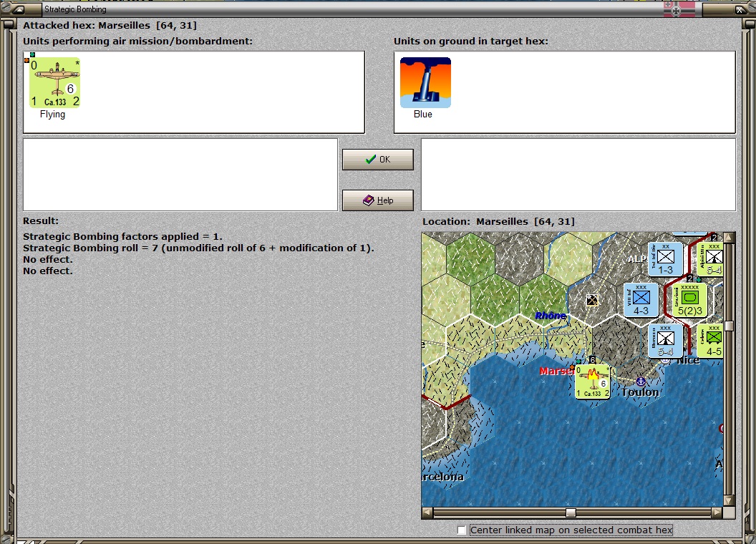Click the Barcelona label on the map
756x544 pixels.
pyautogui.click(x=442, y=477)
